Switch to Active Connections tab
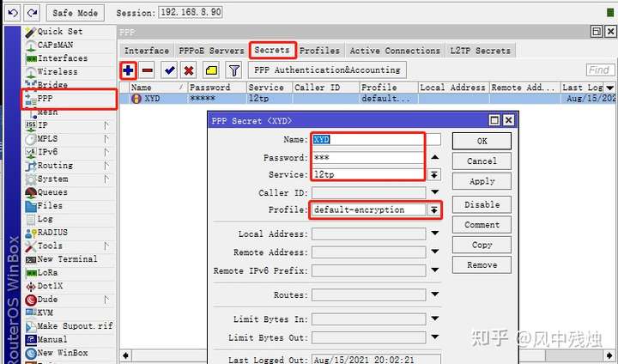Image resolution: width=618 pixels, height=364 pixels. point(395,51)
